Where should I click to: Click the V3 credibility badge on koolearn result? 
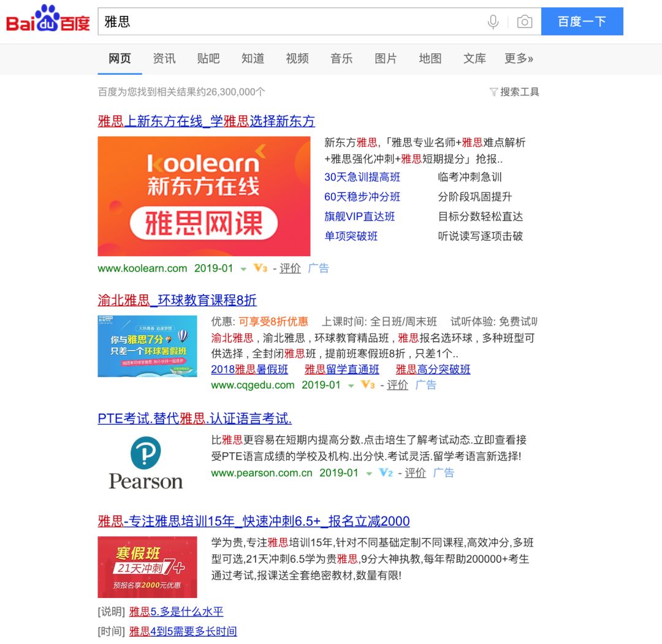click(x=259, y=268)
